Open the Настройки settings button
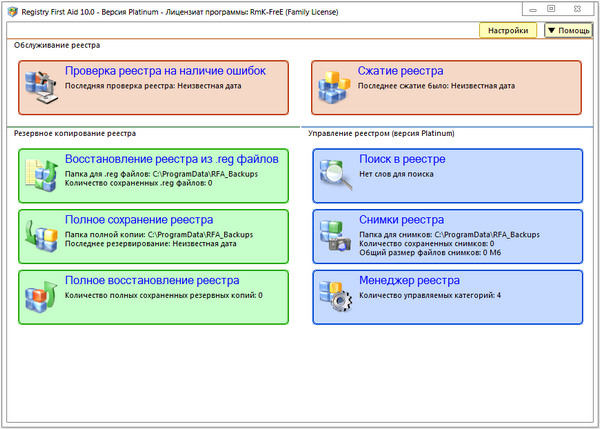Screen dimensions: 600x429 (508, 31)
